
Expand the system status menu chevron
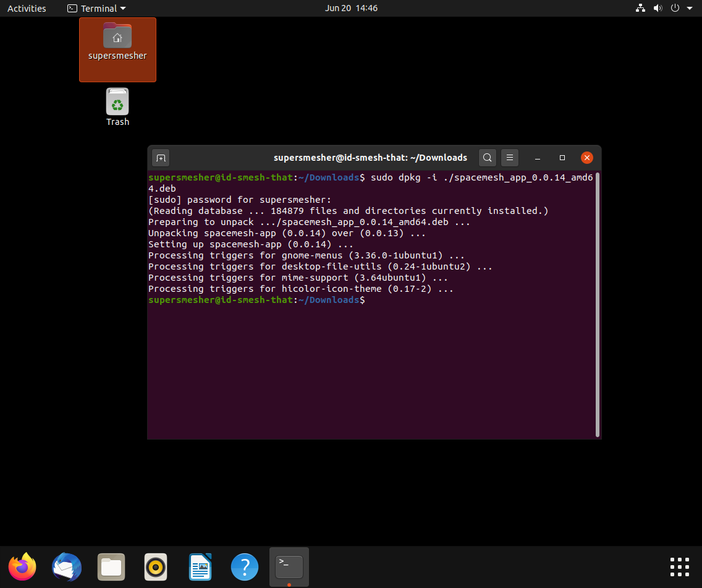[x=690, y=8]
